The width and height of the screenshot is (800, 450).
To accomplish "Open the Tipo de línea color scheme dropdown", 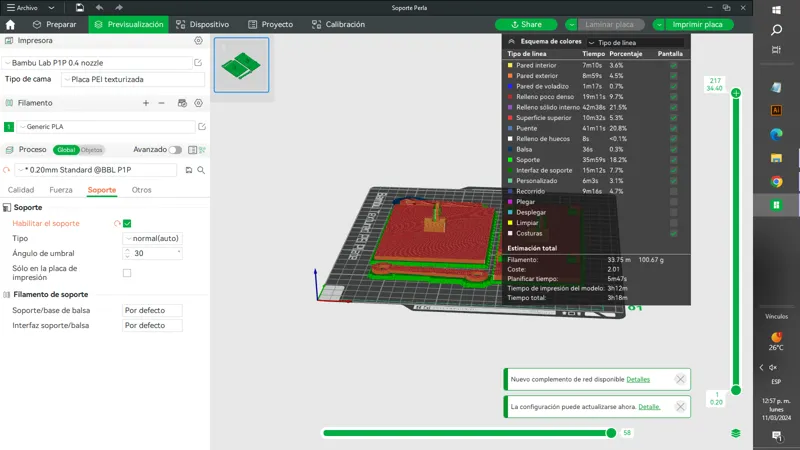I will point(635,42).
